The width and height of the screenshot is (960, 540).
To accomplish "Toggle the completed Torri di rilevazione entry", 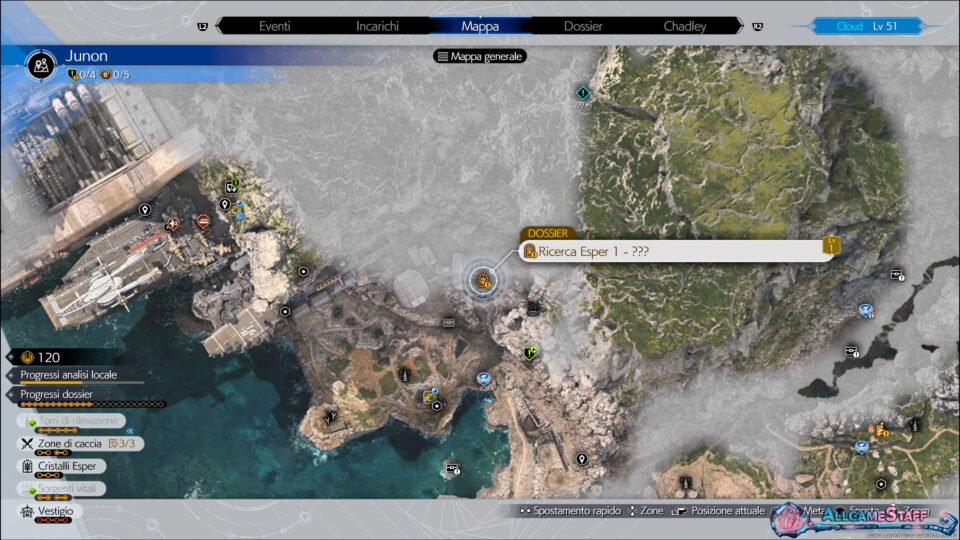I will [x=72, y=421].
